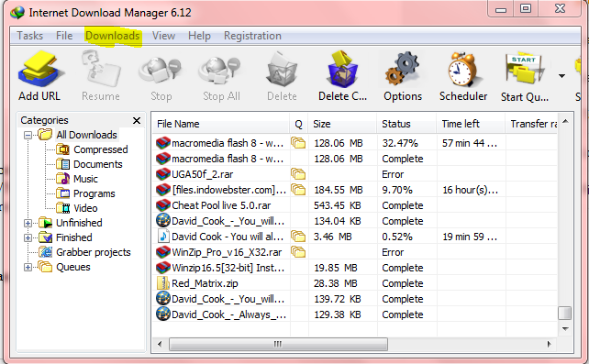Image resolution: width=589 pixels, height=364 pixels.
Task: Click the 16 hour(s) time left cell
Action: (470, 190)
